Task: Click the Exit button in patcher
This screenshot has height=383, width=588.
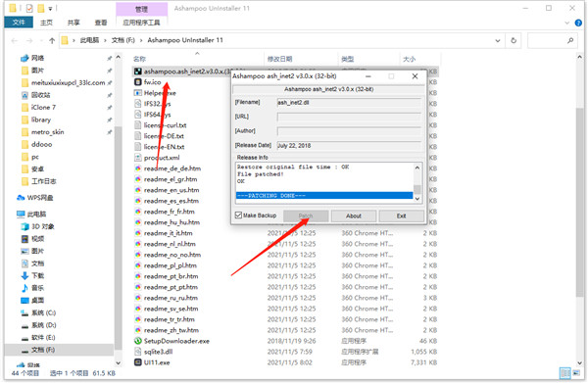Action: (x=401, y=216)
